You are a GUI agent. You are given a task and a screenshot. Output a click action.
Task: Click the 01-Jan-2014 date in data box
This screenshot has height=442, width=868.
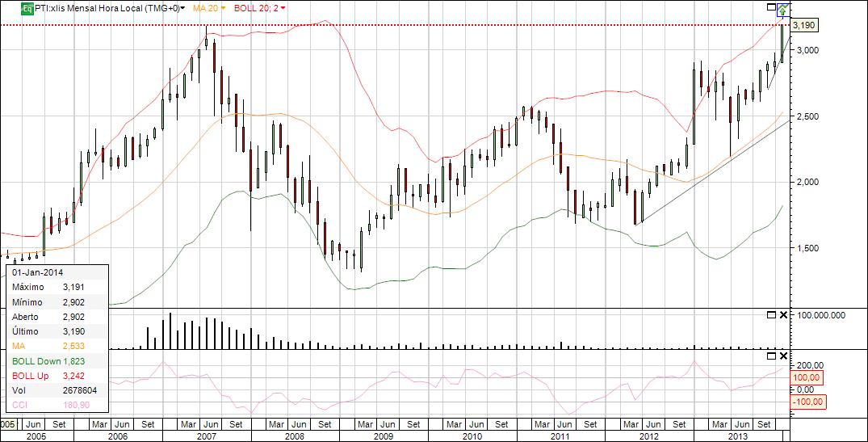click(38, 272)
